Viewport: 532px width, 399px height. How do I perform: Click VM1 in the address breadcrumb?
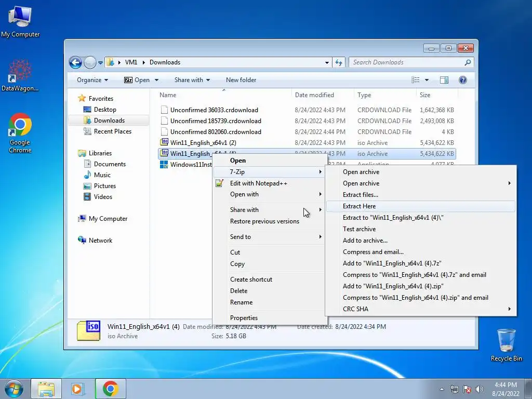click(131, 62)
